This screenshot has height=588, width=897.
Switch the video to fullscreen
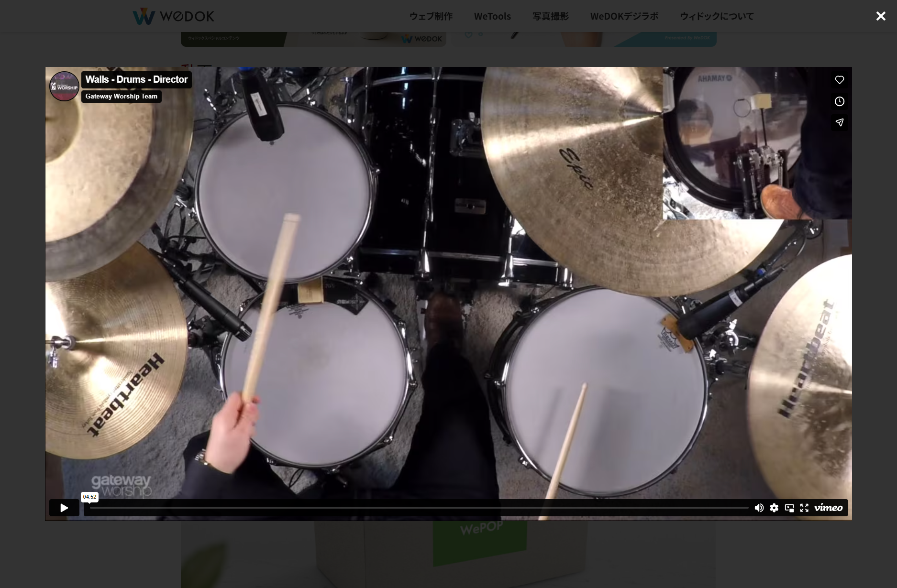805,508
